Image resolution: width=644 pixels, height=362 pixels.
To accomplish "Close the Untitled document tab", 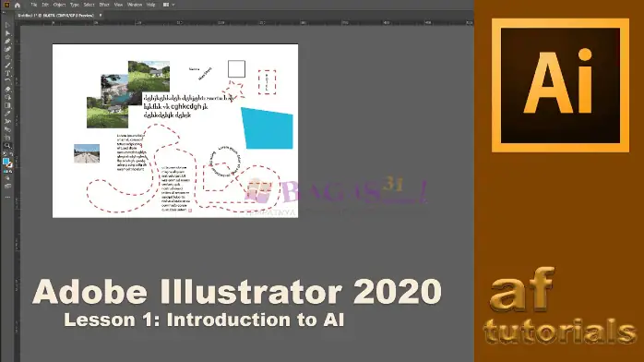I will point(101,16).
